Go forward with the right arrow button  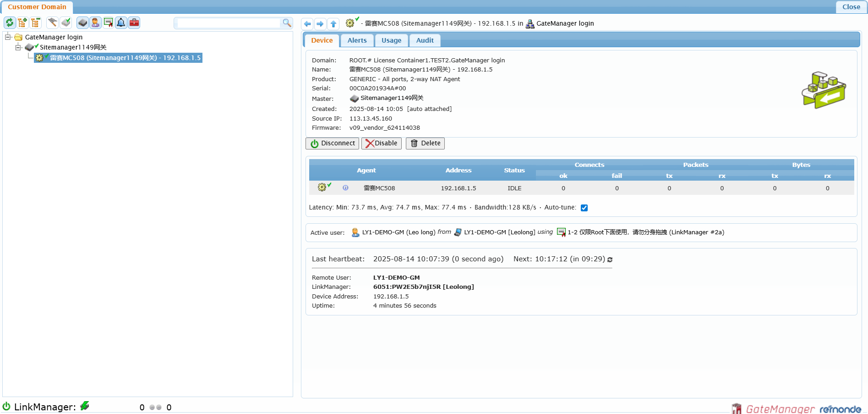[x=320, y=24]
